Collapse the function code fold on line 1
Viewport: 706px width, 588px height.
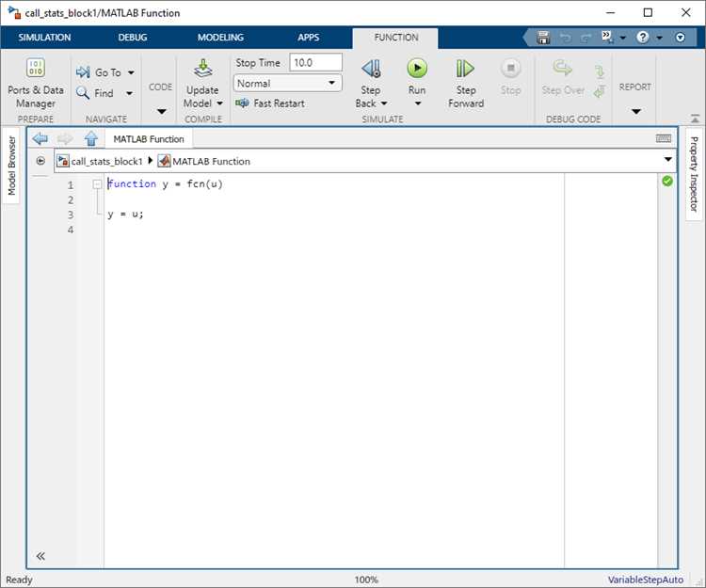pos(97,184)
